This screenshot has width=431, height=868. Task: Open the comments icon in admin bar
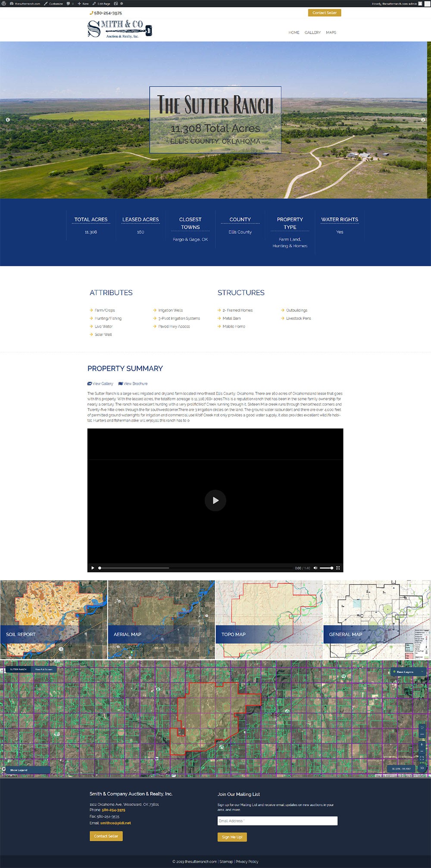click(69, 3)
